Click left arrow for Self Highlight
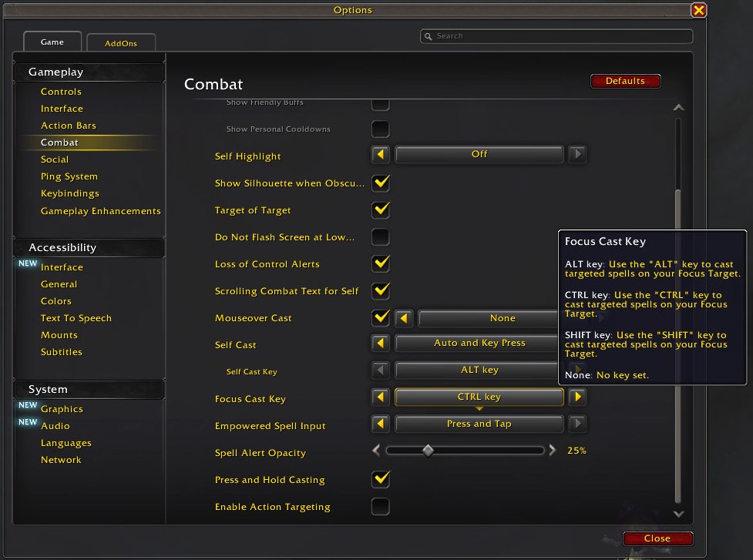The height and width of the screenshot is (560, 753). pos(380,155)
